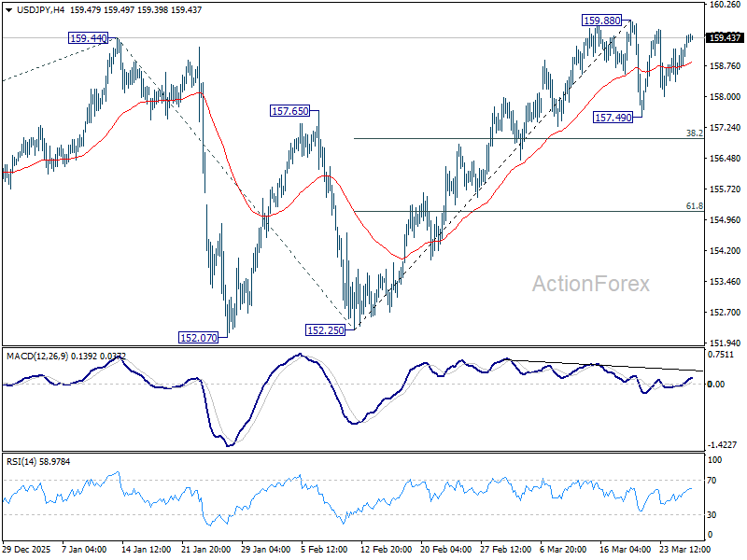Select the 152.070 low price label
Viewport: 747px width, 560px height.
tap(198, 338)
